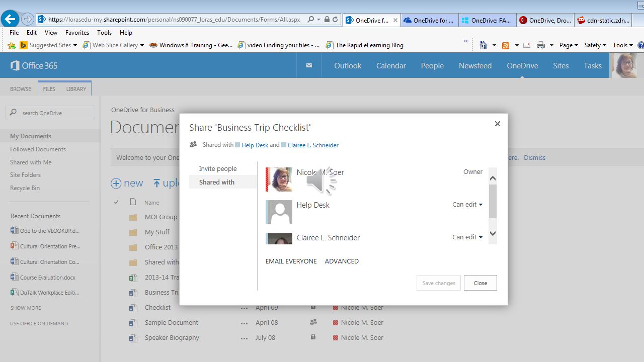Click Dismiss link in welcome banner
Viewport: 644px width, 362px height.
pyautogui.click(x=534, y=157)
